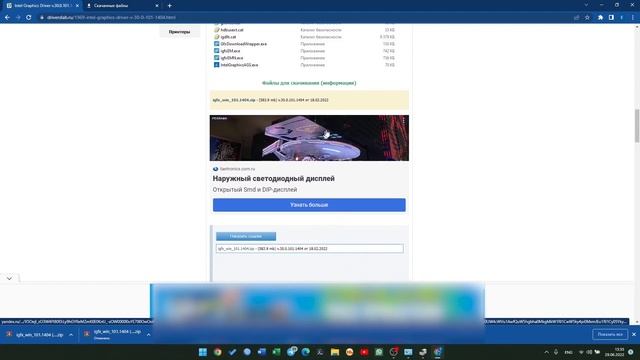
Task: Click the download link text field
Action: 309,249
